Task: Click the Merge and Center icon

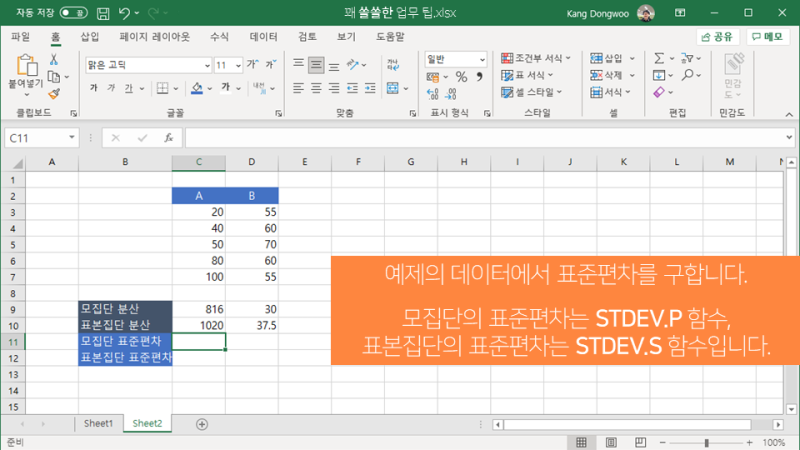Action: pyautogui.click(x=392, y=88)
